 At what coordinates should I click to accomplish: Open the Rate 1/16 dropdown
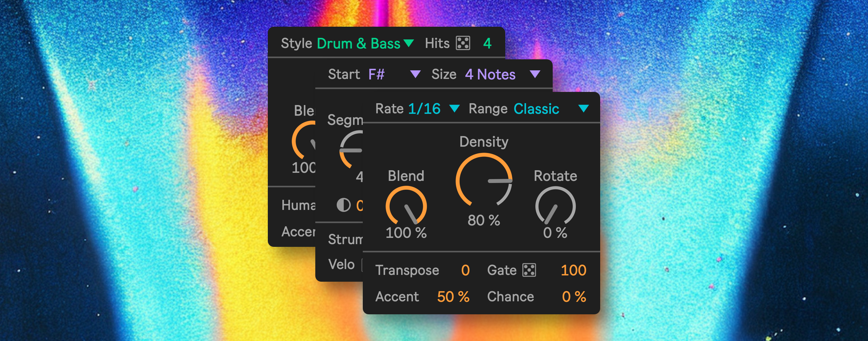pos(454,109)
